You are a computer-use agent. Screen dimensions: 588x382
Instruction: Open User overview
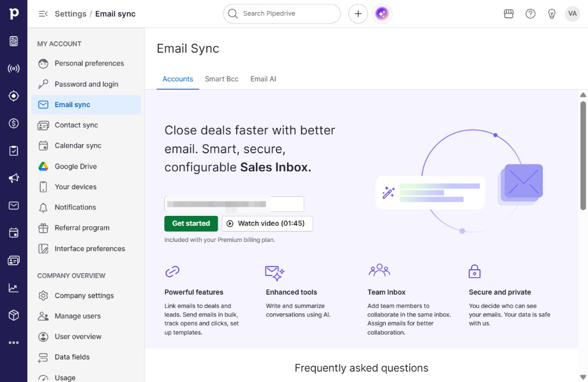click(x=86, y=337)
